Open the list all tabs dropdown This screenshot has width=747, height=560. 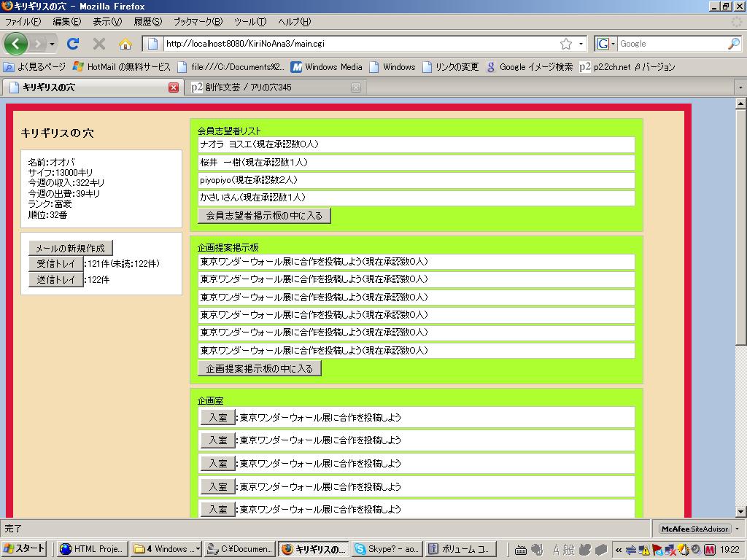pos(740,87)
